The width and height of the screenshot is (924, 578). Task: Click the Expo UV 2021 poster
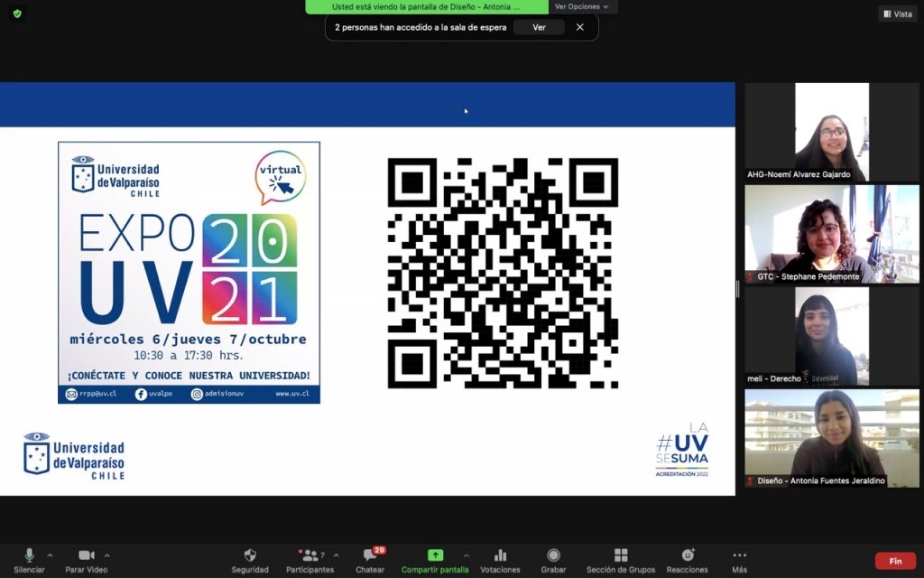189,273
